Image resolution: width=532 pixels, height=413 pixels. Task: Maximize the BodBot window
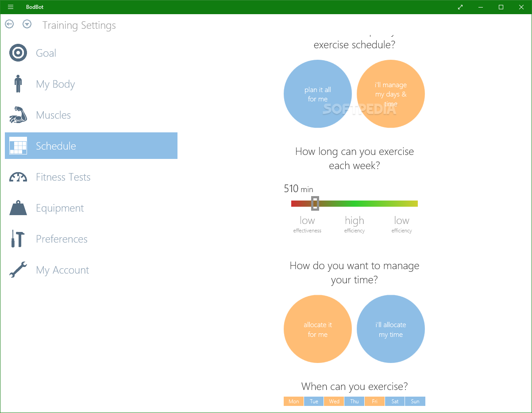501,7
